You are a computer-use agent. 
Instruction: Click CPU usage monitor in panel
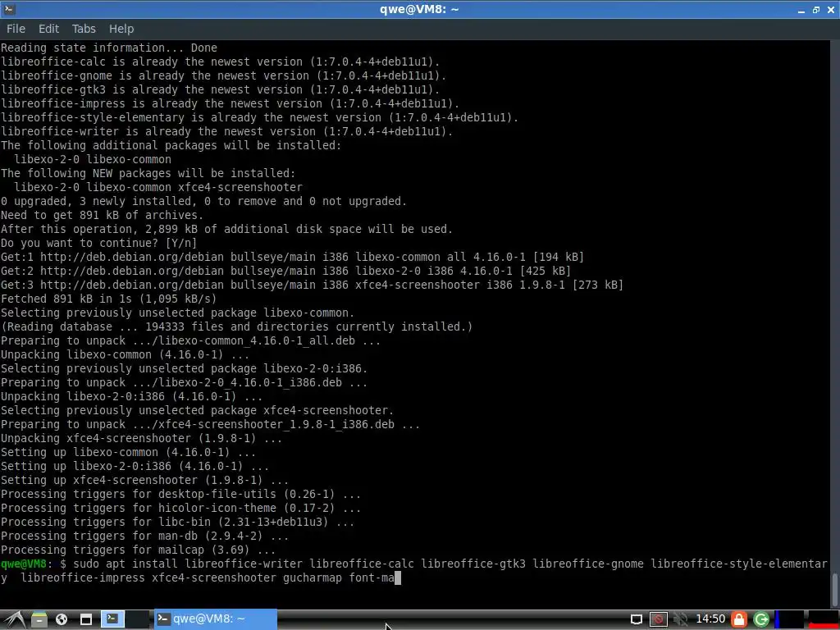789,619
